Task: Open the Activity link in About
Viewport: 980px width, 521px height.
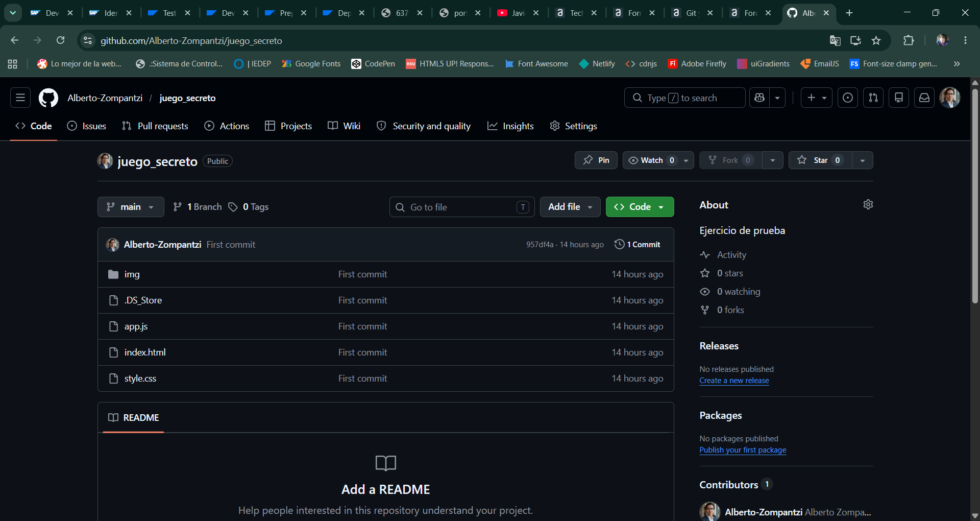Action: [x=731, y=255]
